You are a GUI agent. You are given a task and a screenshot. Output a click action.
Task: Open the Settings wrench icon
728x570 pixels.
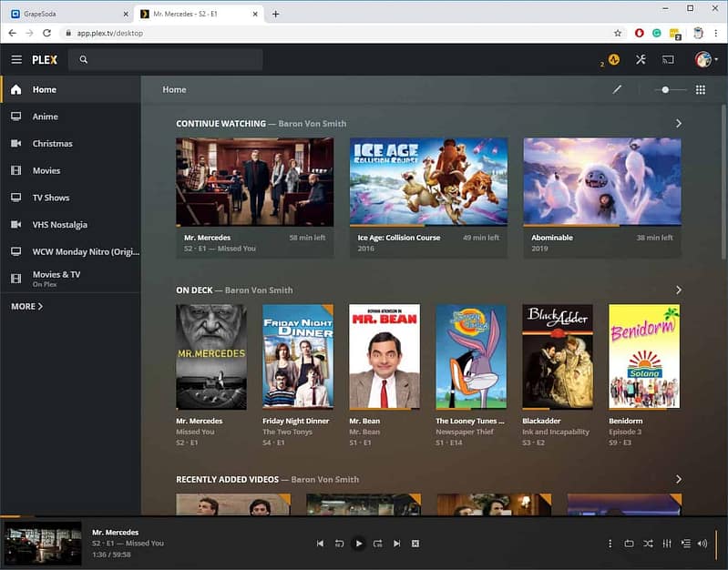pos(641,59)
